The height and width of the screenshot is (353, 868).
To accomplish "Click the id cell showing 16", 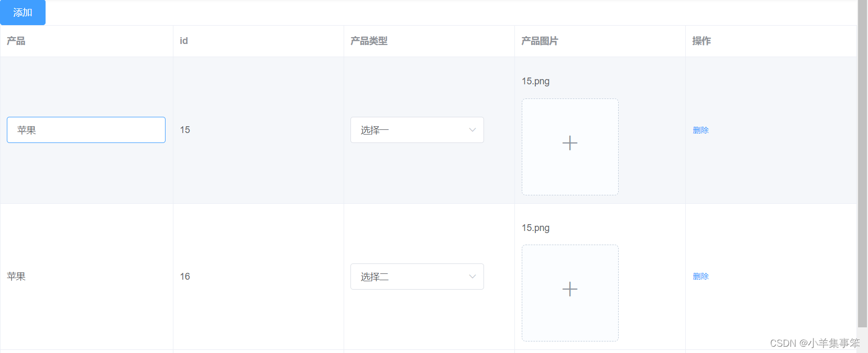I will pos(185,277).
